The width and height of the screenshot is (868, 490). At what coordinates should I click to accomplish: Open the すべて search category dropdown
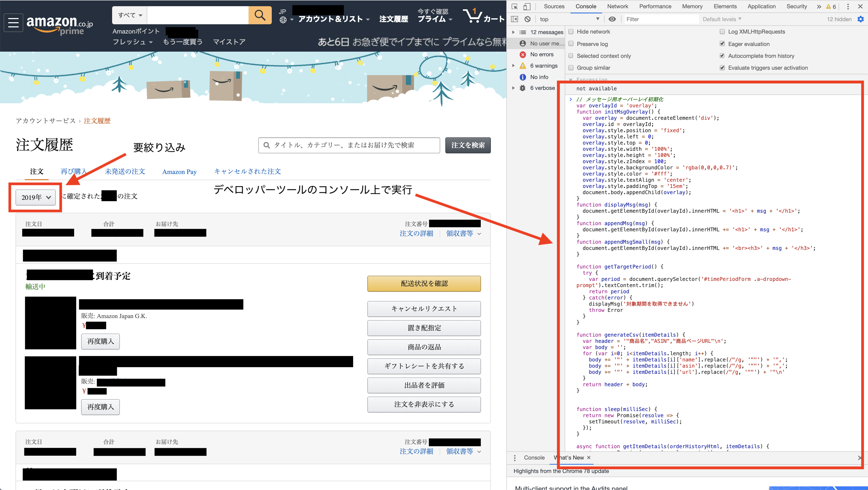click(x=130, y=15)
